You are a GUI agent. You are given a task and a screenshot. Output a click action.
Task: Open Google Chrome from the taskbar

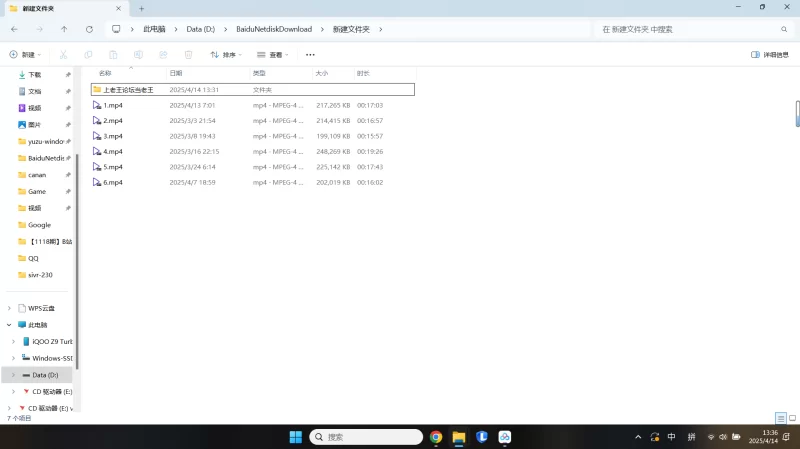tap(436, 437)
